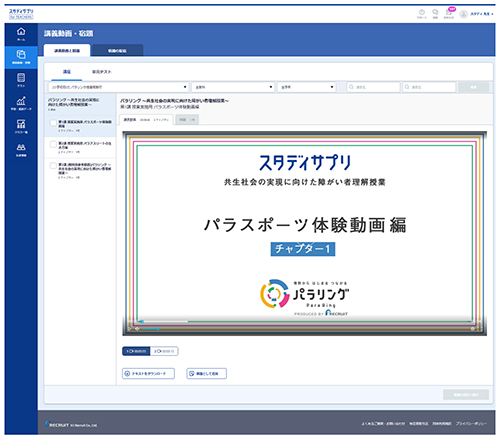This screenshot has height=437, width=500.
Task: Click the download text button
Action: click(148, 374)
